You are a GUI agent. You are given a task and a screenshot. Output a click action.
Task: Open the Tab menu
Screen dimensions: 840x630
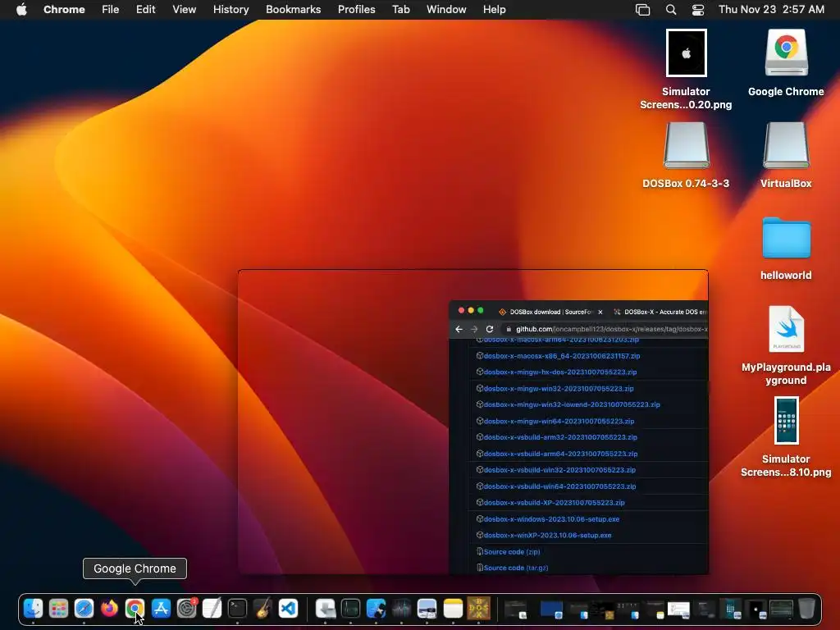(400, 10)
